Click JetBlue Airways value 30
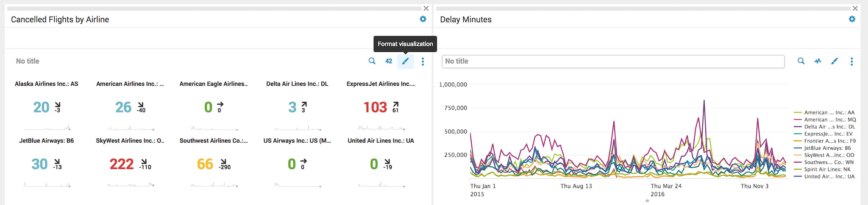868x205 pixels. (x=39, y=164)
